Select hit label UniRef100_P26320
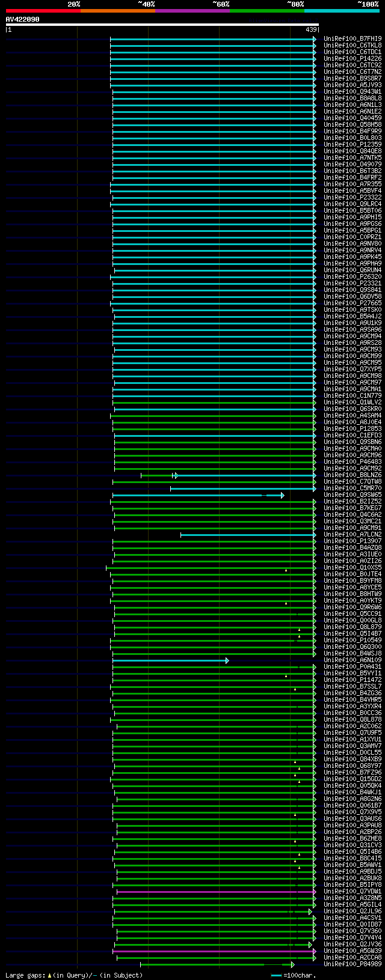Image resolution: width=385 pixels, height=980 pixels. pyautogui.click(x=353, y=277)
